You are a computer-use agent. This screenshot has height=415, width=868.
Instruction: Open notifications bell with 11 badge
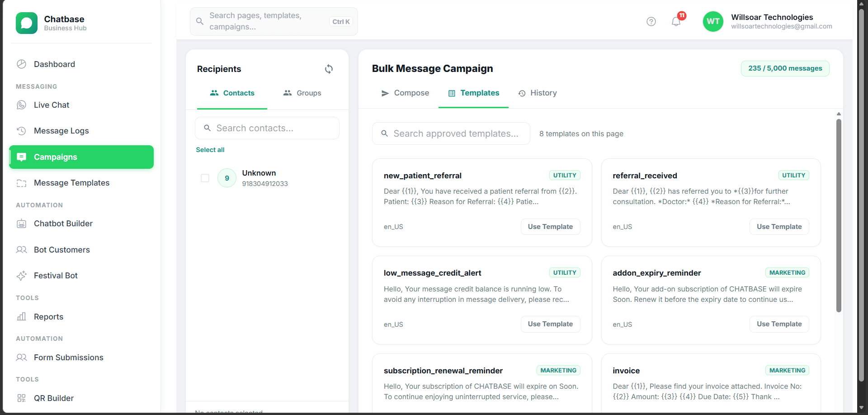point(676,21)
